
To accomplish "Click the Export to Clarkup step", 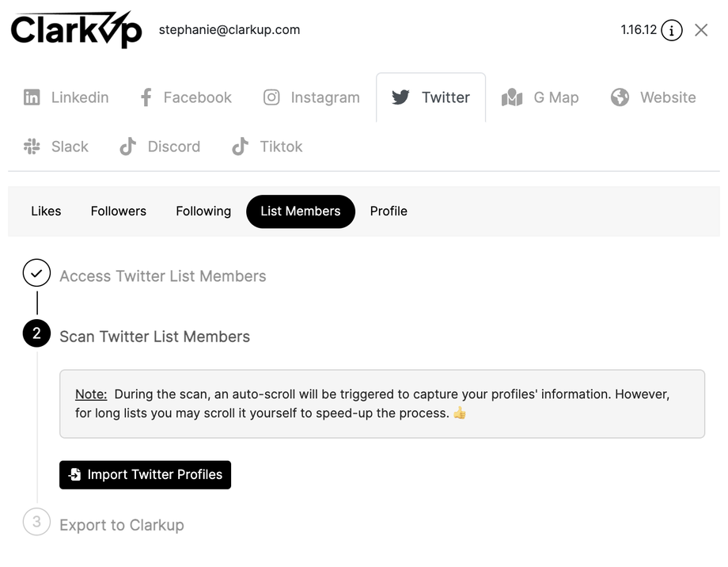I will 122,525.
